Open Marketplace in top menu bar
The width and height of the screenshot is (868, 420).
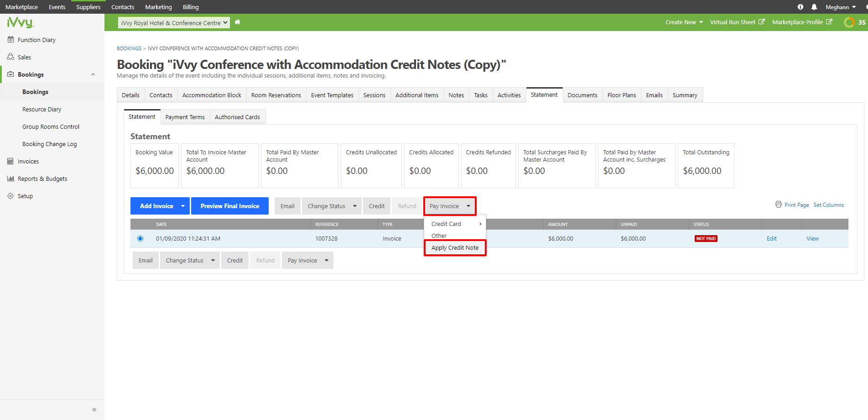click(21, 7)
